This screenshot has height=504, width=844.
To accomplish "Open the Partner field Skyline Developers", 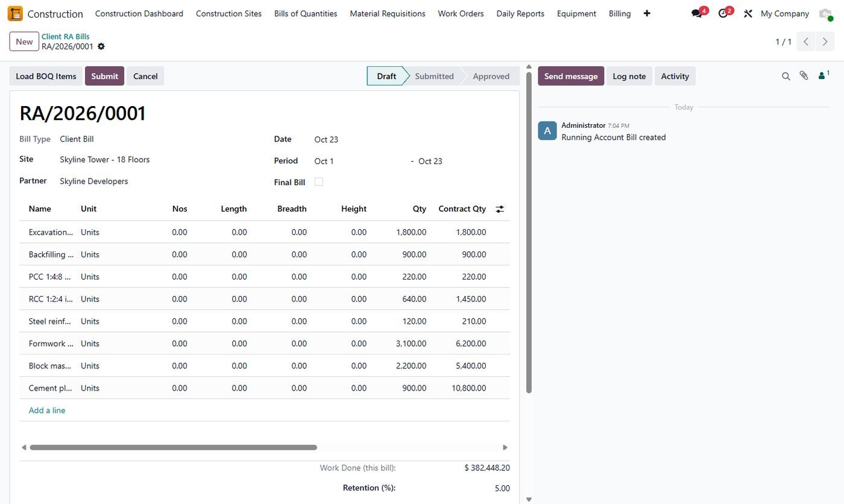I will 93,181.
